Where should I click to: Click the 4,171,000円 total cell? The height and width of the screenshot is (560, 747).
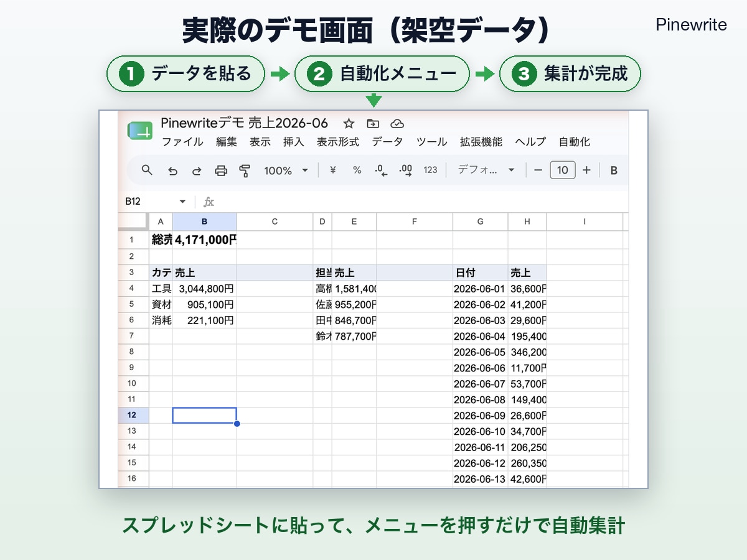204,240
